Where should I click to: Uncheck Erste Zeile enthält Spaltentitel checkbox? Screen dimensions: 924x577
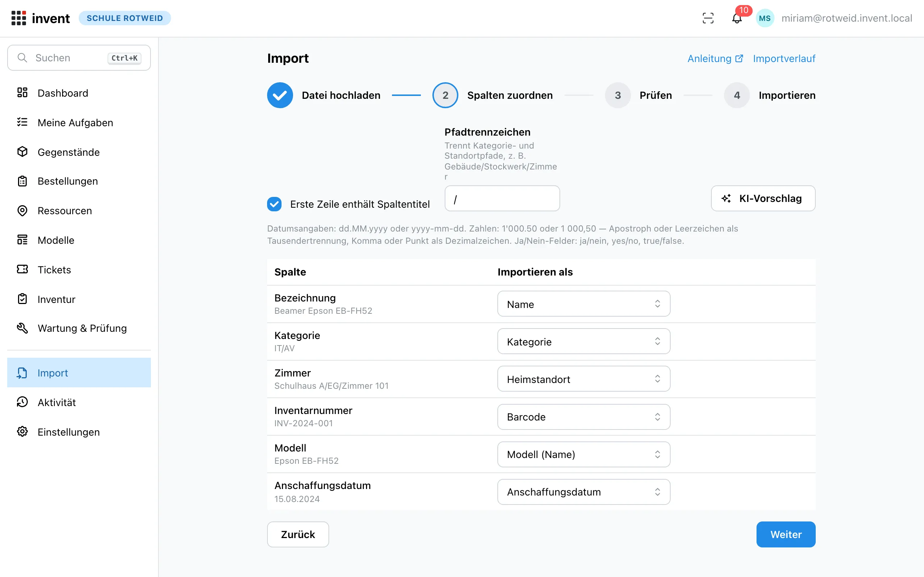point(274,204)
